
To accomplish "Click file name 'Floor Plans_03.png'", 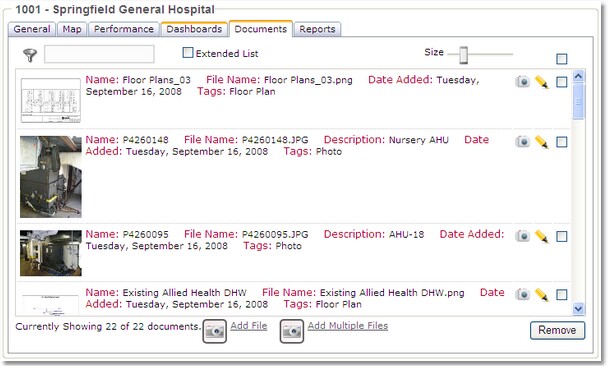I will pos(308,80).
